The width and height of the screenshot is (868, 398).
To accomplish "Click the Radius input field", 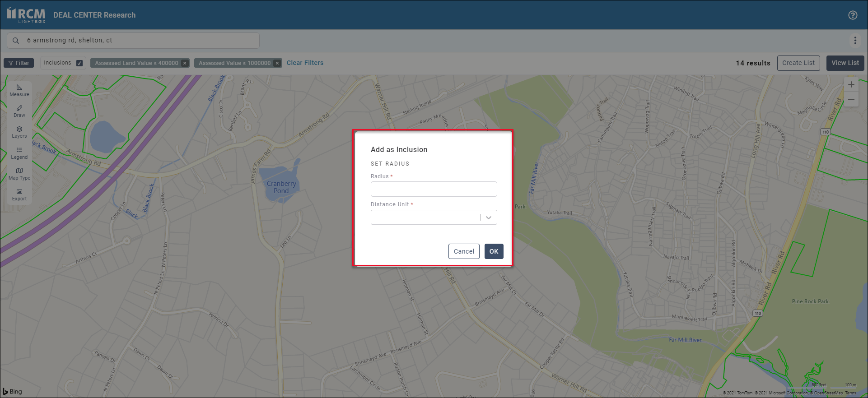I will [x=434, y=189].
